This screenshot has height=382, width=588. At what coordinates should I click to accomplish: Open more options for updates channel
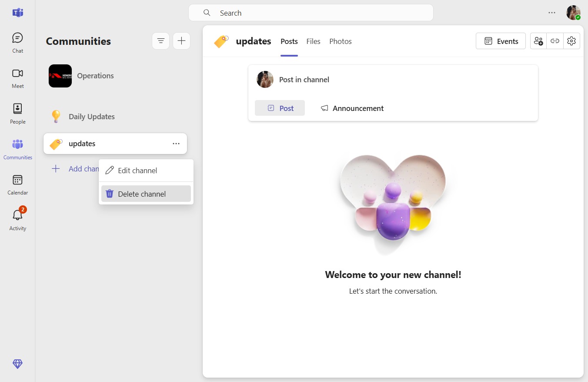[x=176, y=144]
